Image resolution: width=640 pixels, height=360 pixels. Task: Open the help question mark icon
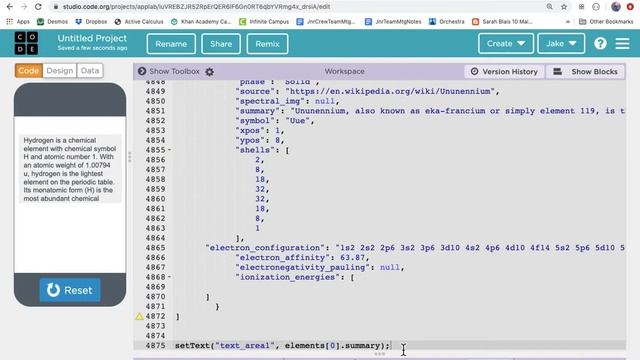tap(600, 43)
